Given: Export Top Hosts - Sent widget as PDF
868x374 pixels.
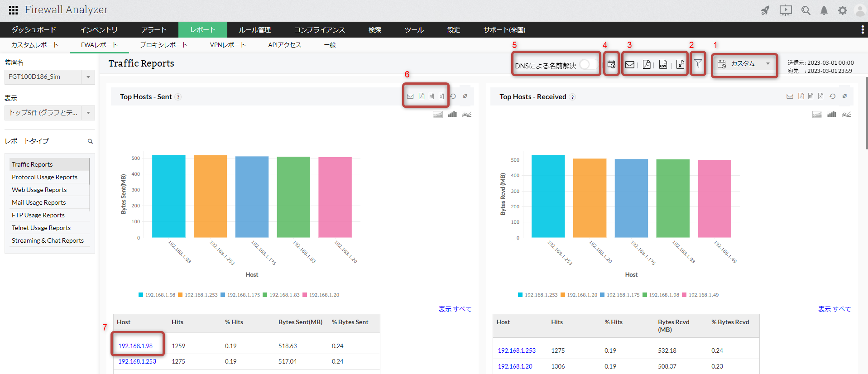Looking at the screenshot, I should coord(422,96).
